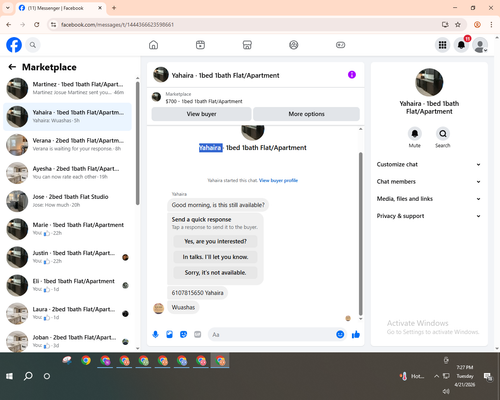Open the Ayesha 2bed 1bath conversation

[67, 173]
